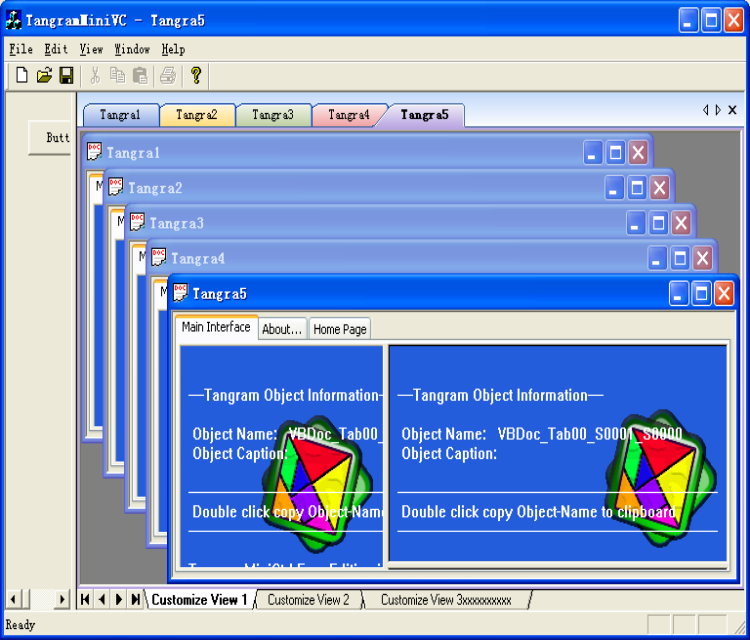Go to next view tab arrow
750x640 pixels.
click(119, 599)
